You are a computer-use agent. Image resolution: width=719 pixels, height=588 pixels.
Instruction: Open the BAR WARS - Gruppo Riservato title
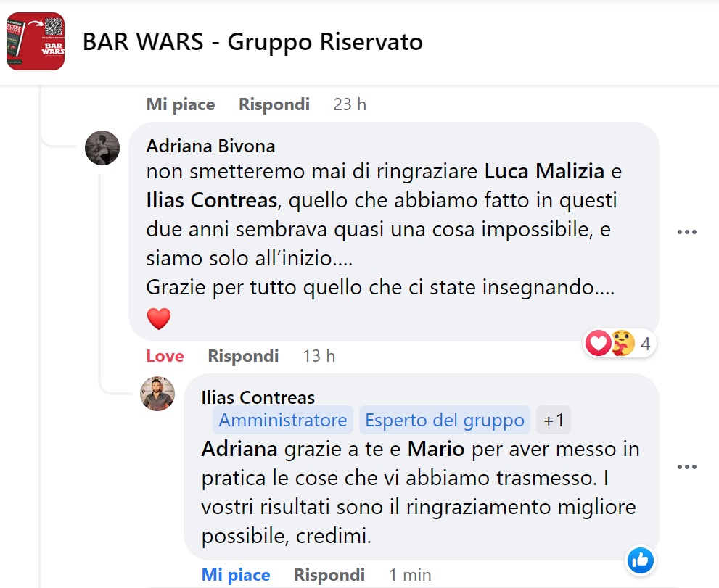[x=252, y=42]
